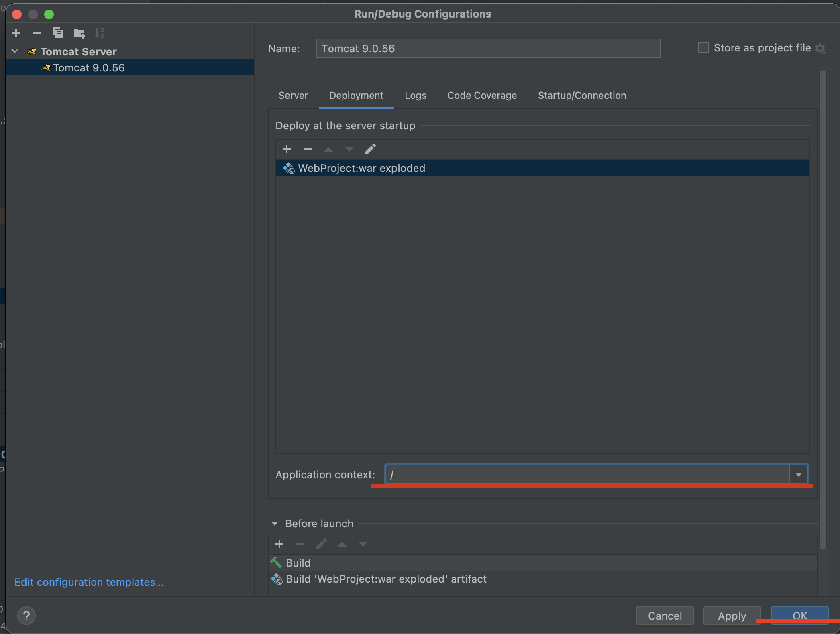Select the Tomcat 9.0.56 tree item
This screenshot has height=634, width=840.
point(89,68)
